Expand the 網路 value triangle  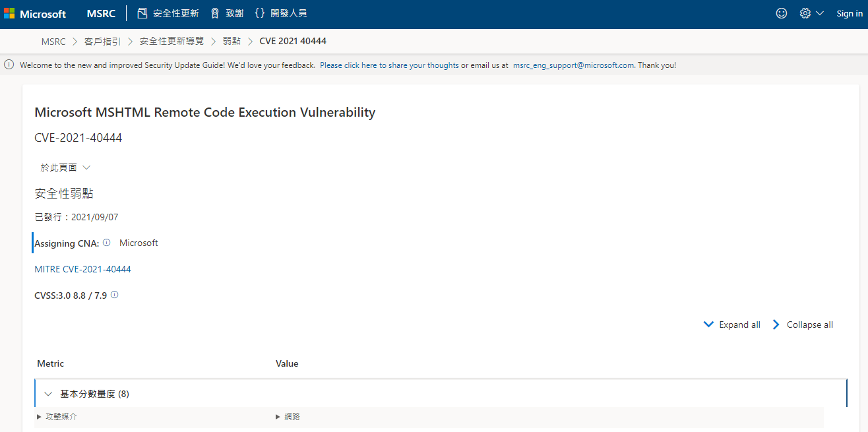(x=278, y=417)
